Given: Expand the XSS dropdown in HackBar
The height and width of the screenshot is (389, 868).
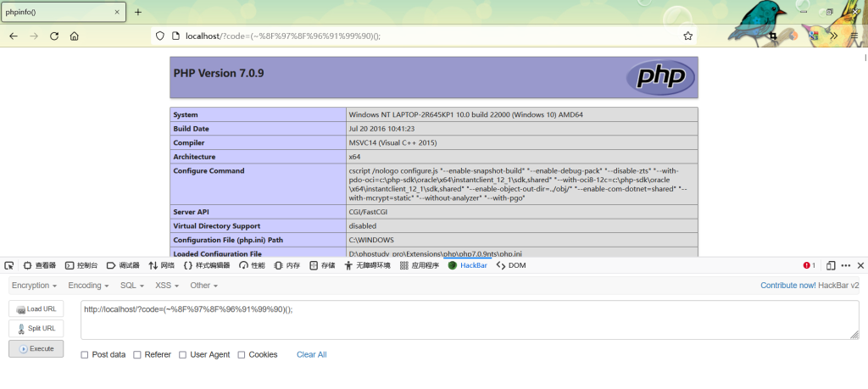Looking at the screenshot, I should 166,286.
